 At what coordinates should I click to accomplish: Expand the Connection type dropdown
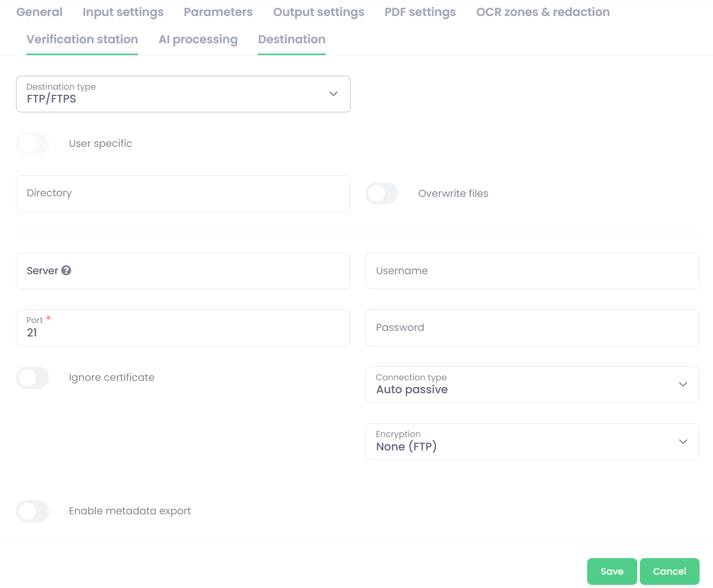(x=532, y=384)
